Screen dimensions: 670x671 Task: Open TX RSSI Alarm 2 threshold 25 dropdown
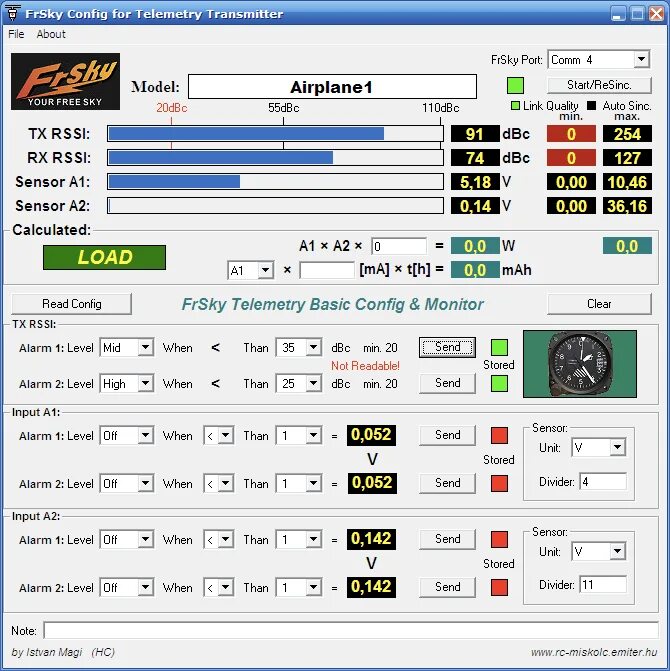click(299, 383)
